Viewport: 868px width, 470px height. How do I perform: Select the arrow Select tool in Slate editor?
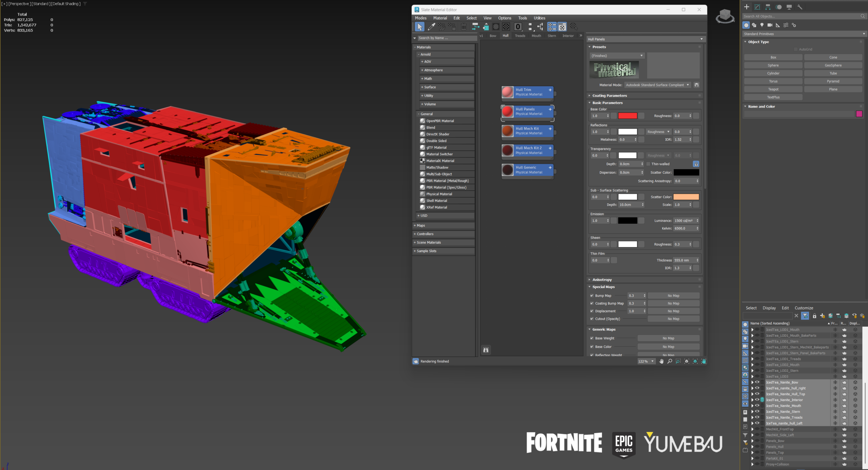tap(419, 26)
